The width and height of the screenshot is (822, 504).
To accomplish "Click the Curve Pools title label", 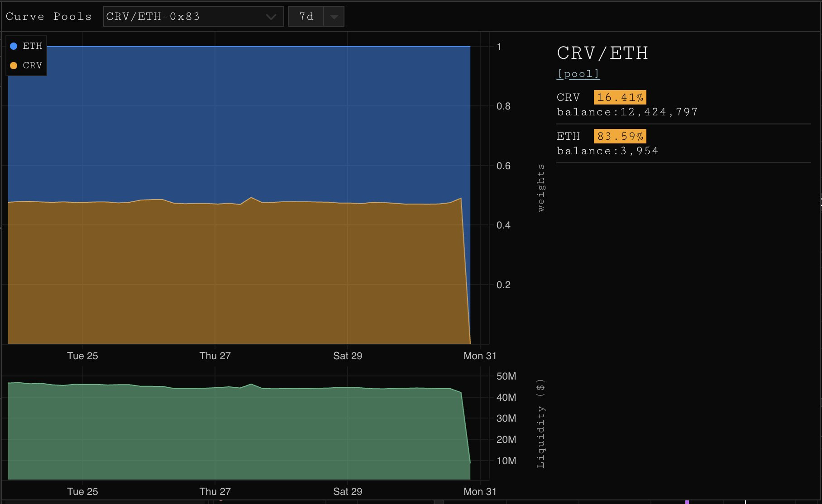I will click(49, 16).
